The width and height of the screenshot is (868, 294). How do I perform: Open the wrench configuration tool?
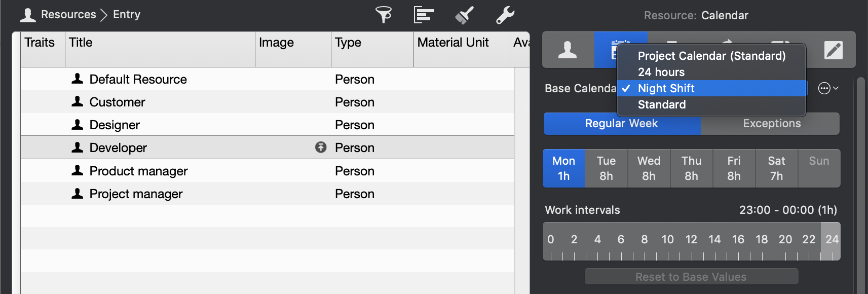coord(504,14)
